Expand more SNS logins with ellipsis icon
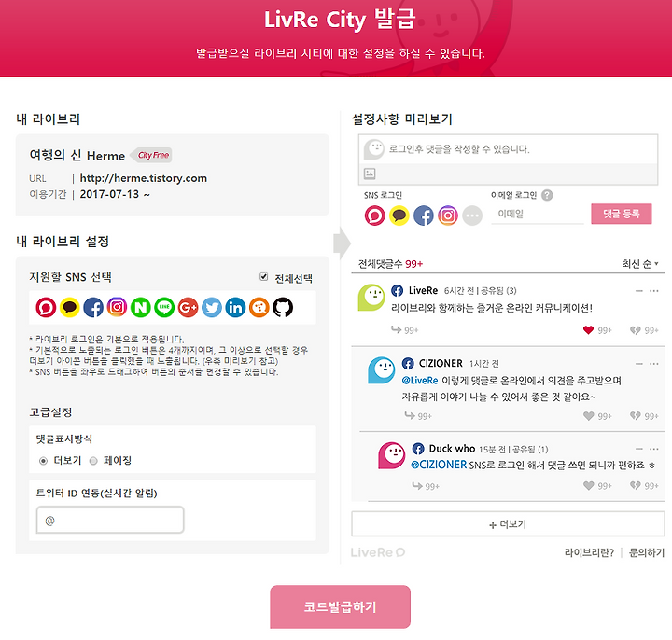 [472, 216]
